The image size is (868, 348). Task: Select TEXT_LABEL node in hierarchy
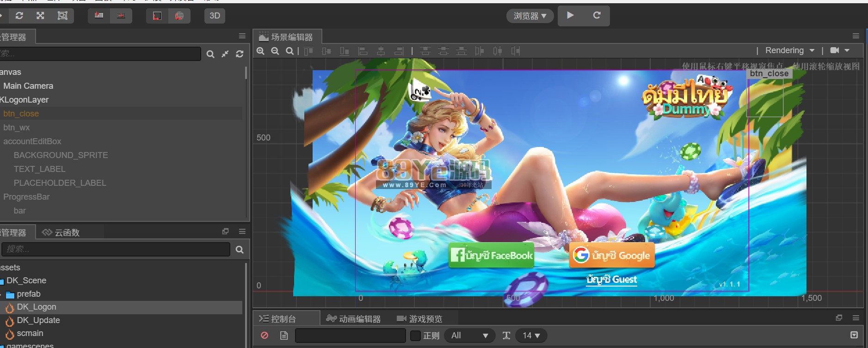(x=39, y=169)
